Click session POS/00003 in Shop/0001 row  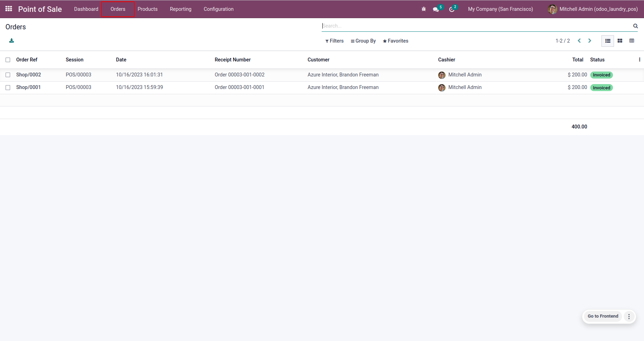tap(78, 87)
